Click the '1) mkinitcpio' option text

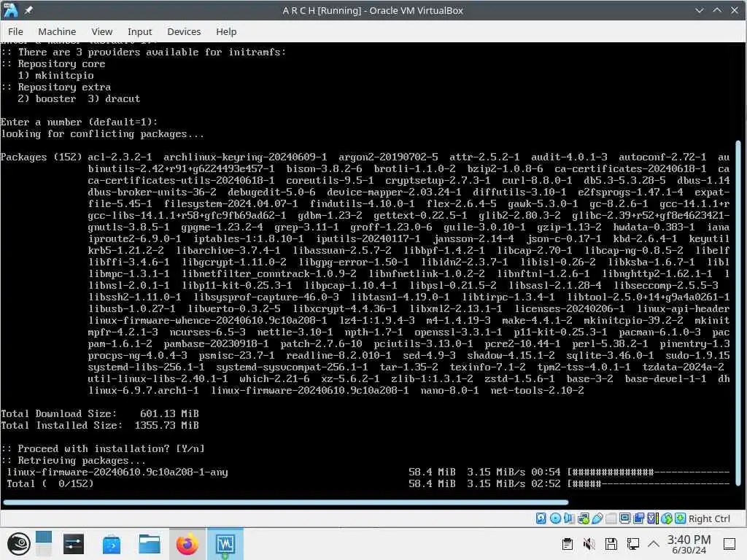click(55, 75)
